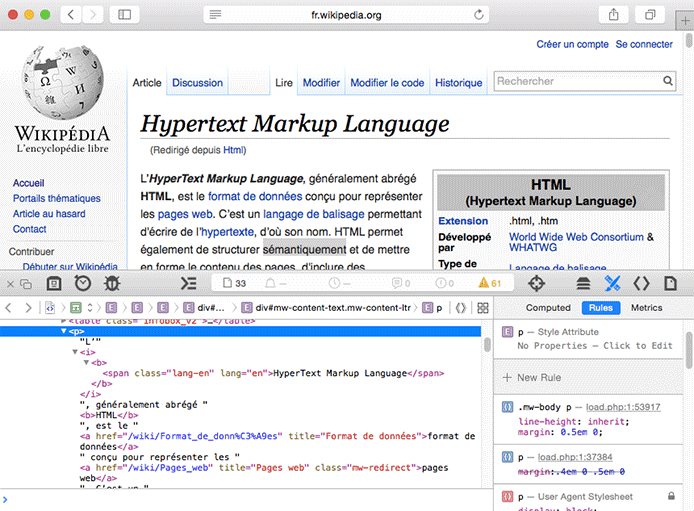Image resolution: width=694 pixels, height=511 pixels.
Task: Show the console via prompt list icon
Action: point(189,283)
